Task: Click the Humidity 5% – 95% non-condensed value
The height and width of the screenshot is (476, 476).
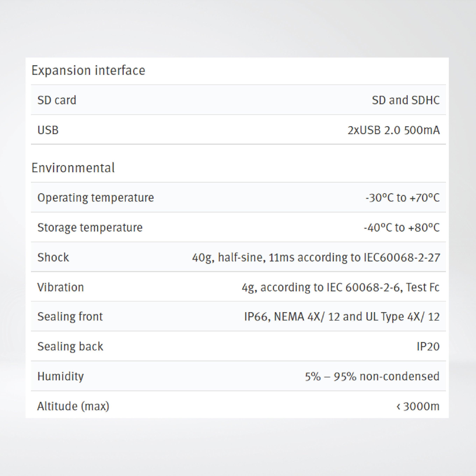Action: [372, 376]
